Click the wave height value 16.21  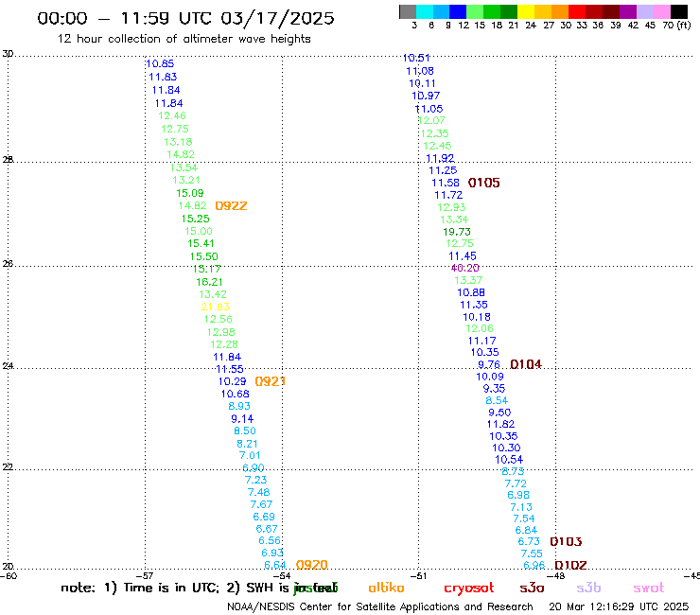coord(209,282)
